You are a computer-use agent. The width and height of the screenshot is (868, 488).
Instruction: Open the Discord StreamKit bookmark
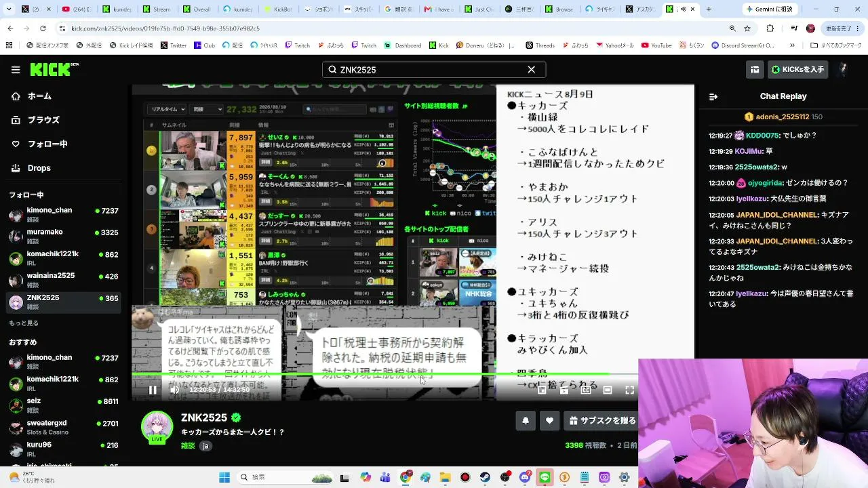click(x=744, y=45)
